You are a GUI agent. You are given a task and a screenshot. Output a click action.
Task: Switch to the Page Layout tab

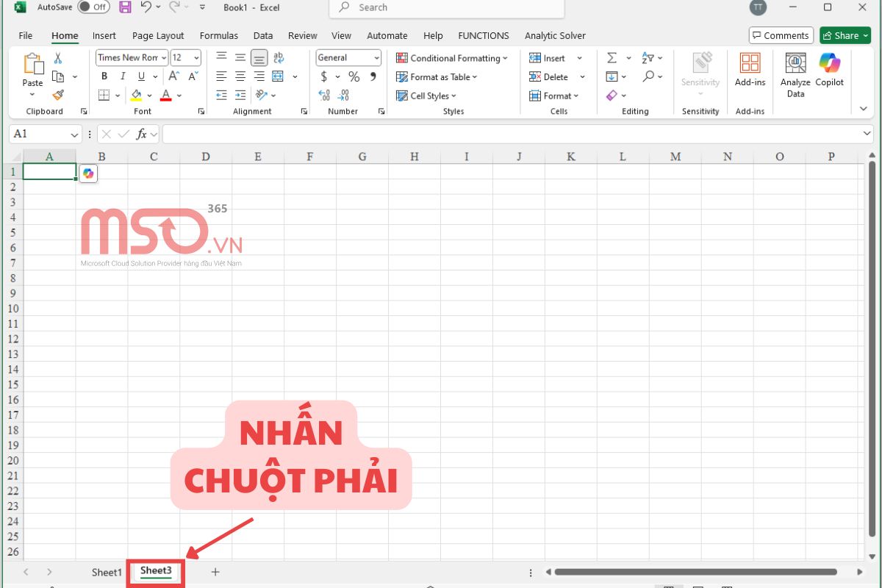158,35
